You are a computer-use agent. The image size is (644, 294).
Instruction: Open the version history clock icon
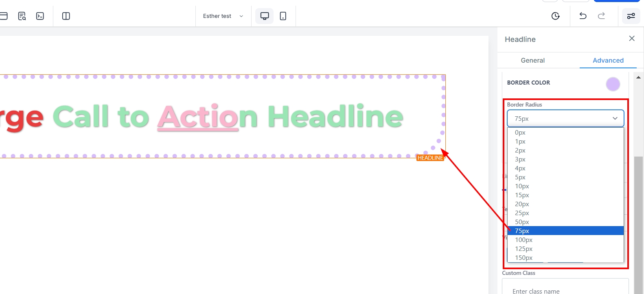click(x=555, y=16)
